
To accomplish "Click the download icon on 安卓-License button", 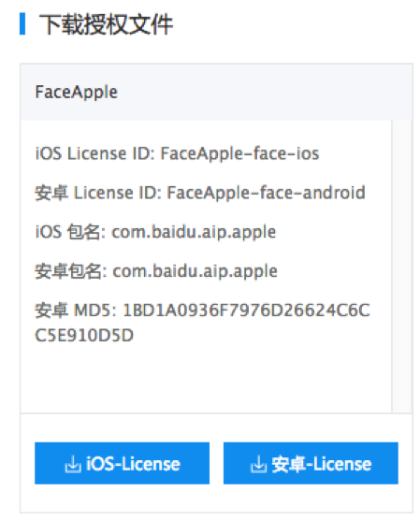I will [x=258, y=464].
